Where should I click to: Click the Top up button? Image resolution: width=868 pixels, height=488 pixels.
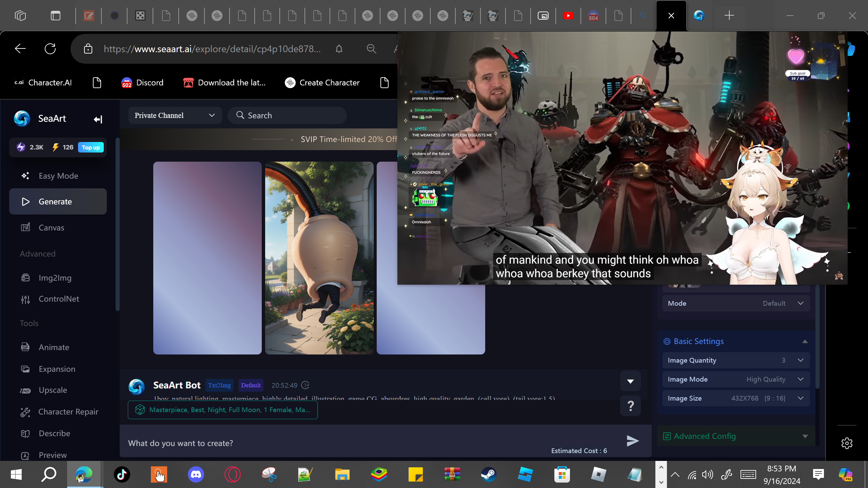[x=91, y=147]
